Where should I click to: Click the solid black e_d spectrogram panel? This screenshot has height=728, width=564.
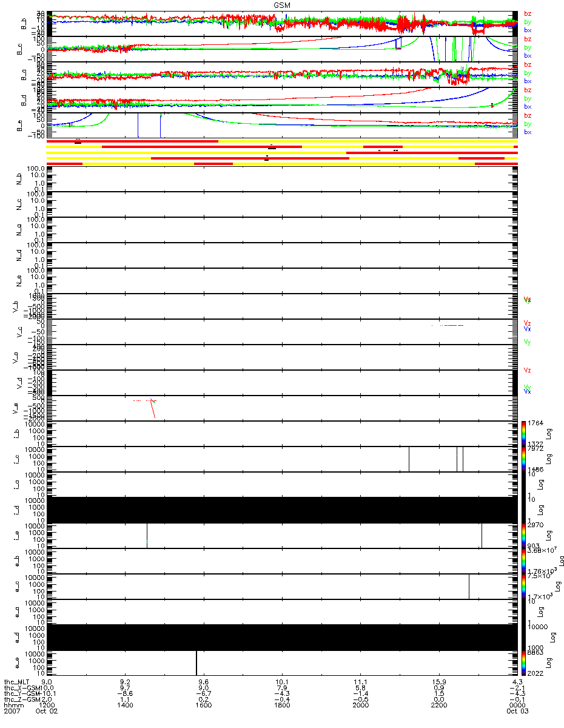(281, 637)
